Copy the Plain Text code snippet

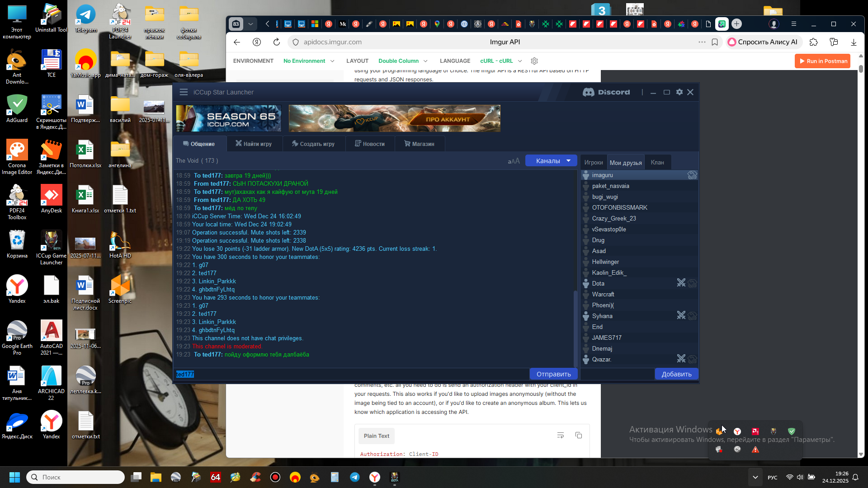pos(578,436)
